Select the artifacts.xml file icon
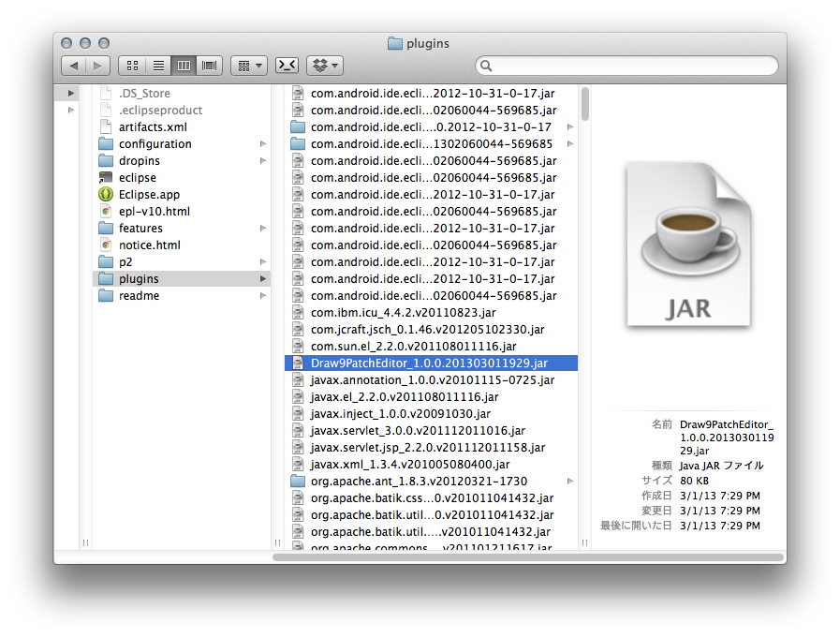 click(106, 127)
